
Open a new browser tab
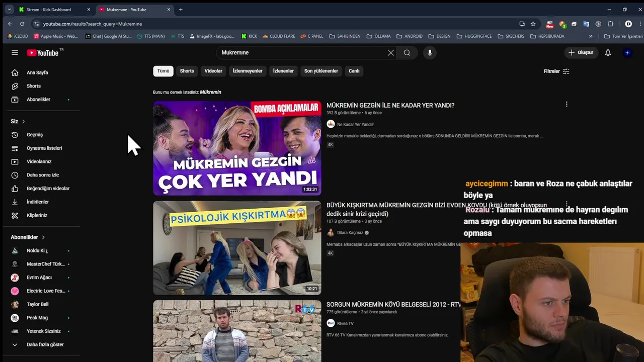point(181,10)
